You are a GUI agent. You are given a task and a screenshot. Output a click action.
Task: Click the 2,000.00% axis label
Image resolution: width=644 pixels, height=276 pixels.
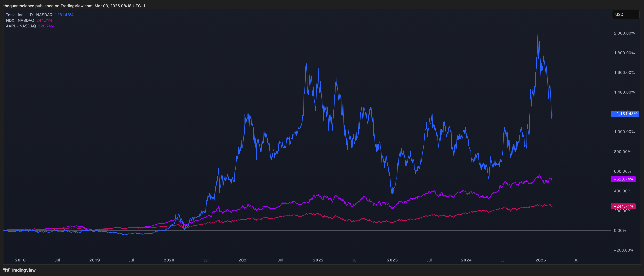(x=624, y=33)
